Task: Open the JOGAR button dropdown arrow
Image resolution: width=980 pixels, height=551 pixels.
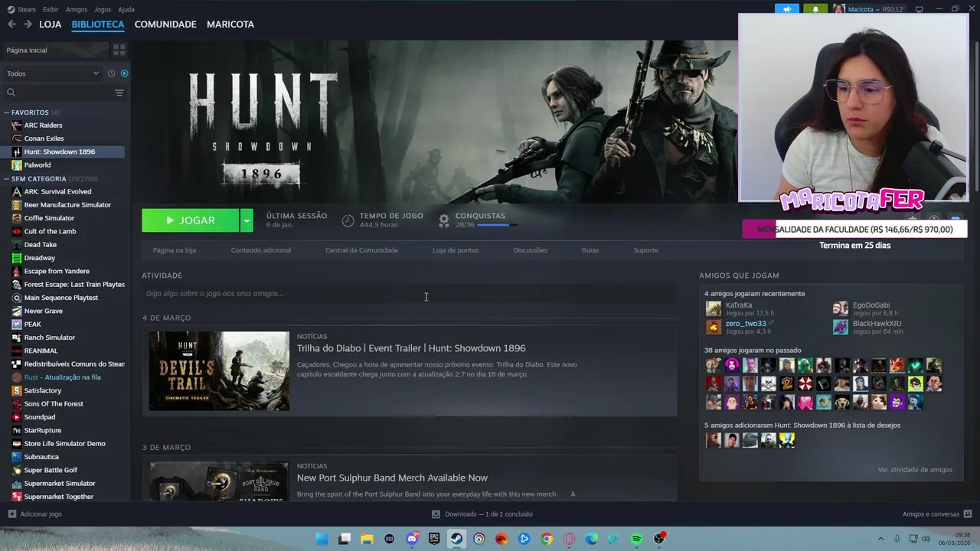Action: (x=247, y=220)
